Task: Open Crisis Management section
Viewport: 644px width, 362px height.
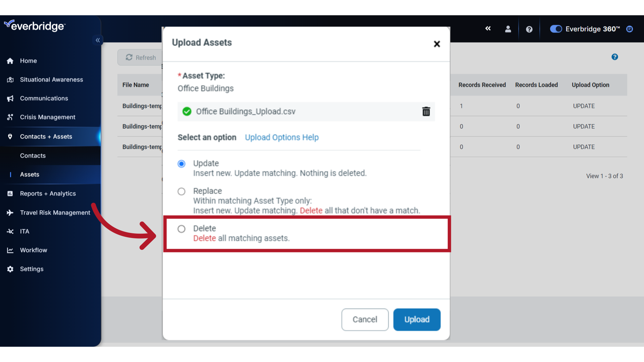Action: [47, 117]
